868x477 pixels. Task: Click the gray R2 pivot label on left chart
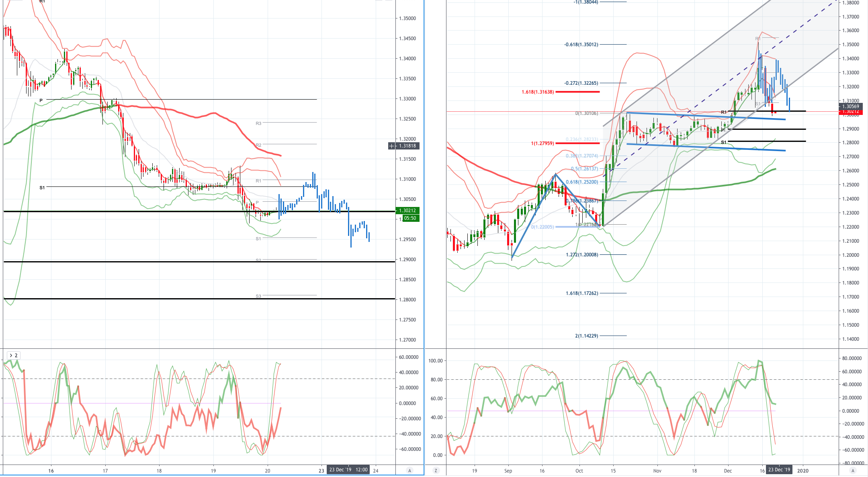(258, 145)
